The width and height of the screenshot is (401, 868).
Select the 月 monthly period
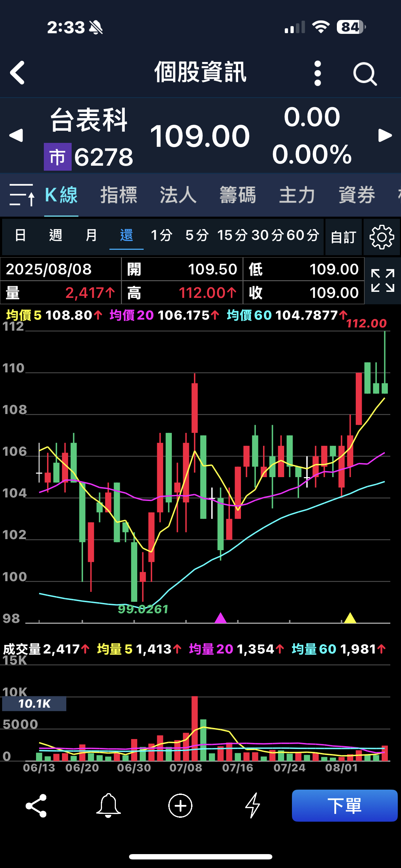[91, 235]
